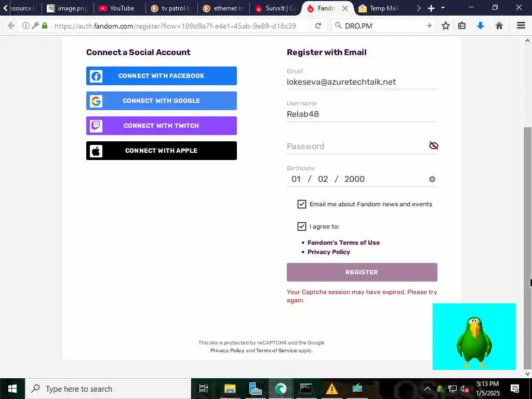Show hidden system tray icons
The height and width of the screenshot is (399, 532).
click(428, 389)
